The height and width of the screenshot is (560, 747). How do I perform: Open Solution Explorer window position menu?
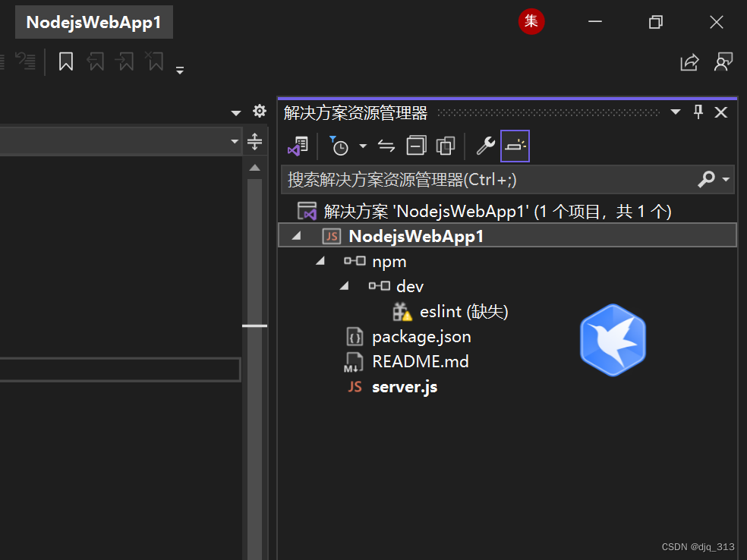tap(676, 112)
